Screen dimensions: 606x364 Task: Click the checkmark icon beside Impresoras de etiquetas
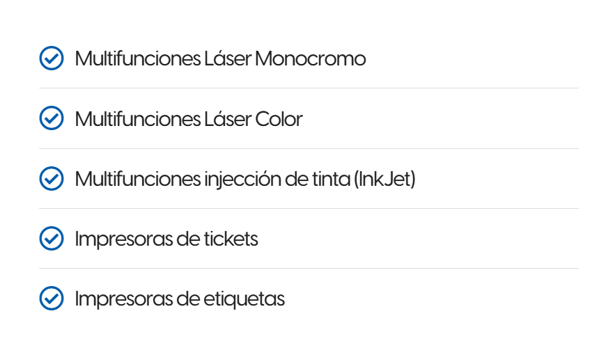pos(51,299)
